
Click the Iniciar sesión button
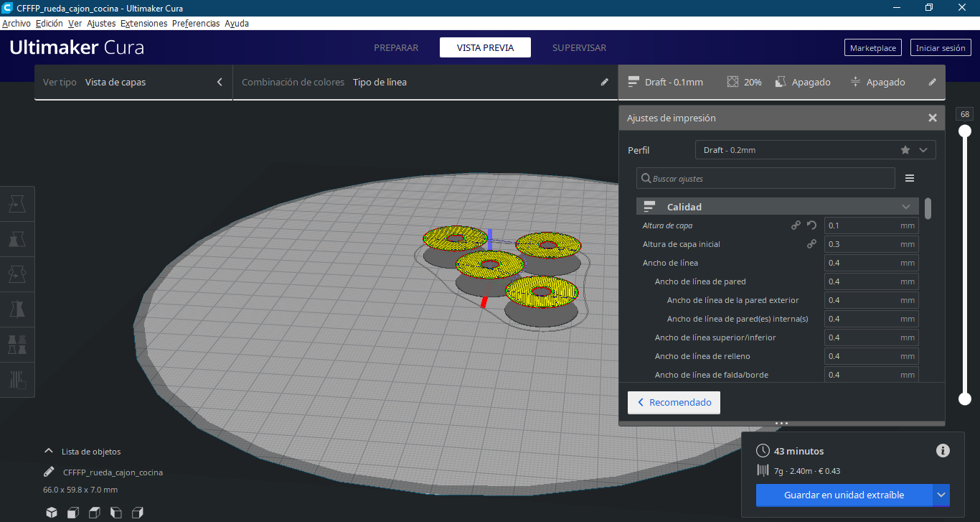[941, 48]
